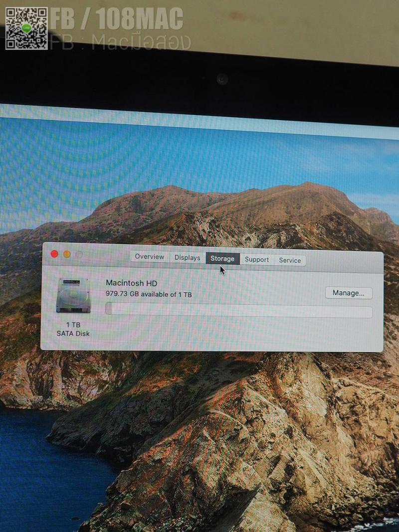Open the Service tab
The height and width of the screenshot is (532, 399).
click(290, 260)
